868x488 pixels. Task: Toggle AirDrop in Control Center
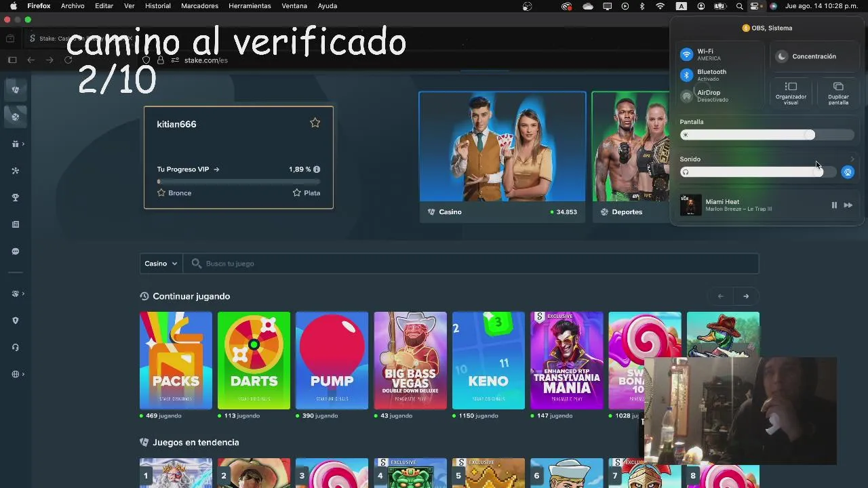pyautogui.click(x=687, y=96)
